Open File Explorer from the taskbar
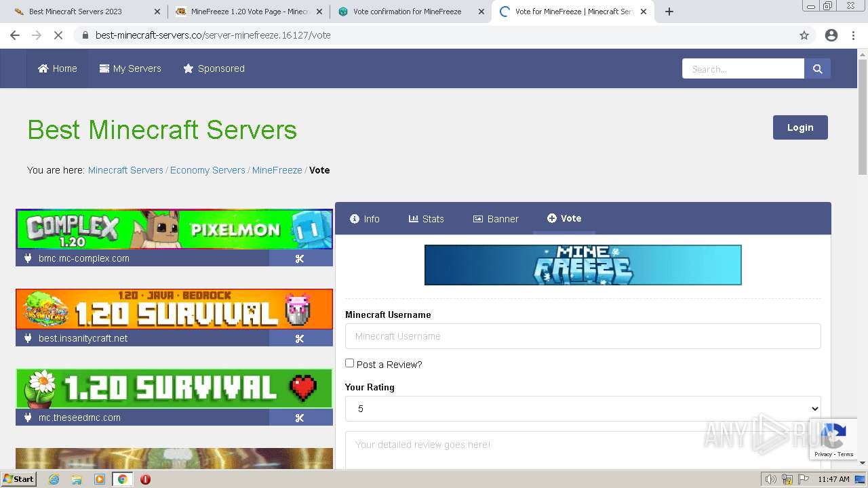This screenshot has height=488, width=868. pyautogui.click(x=77, y=479)
